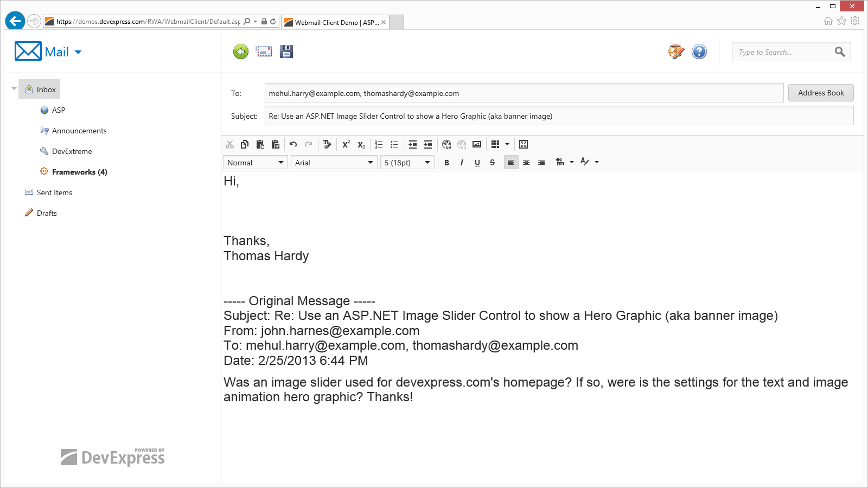Remove formatting with eraser icon
The width and height of the screenshot is (868, 488).
click(x=327, y=144)
